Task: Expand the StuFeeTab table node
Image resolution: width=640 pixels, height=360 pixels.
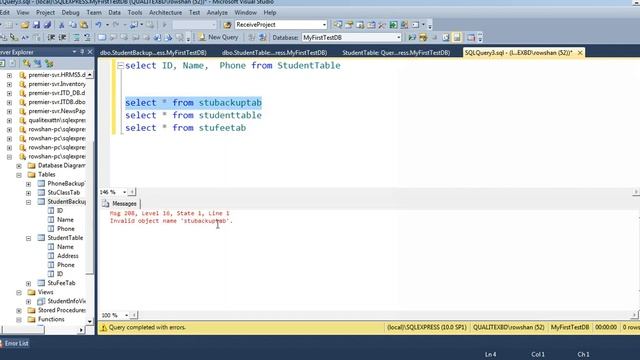Action: pos(29,283)
